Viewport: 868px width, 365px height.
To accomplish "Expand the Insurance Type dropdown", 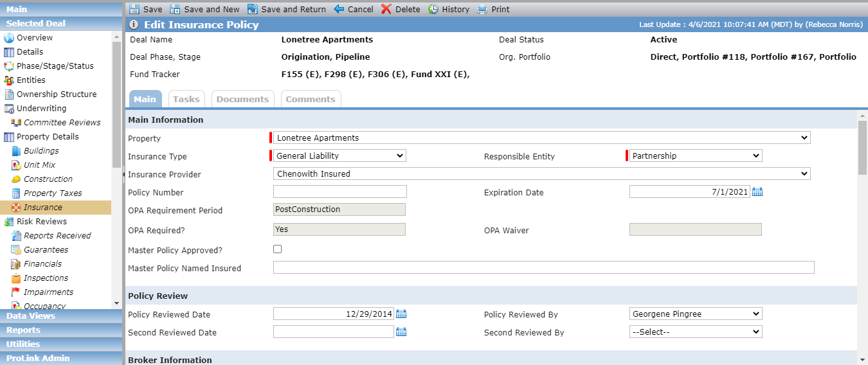I will click(339, 156).
